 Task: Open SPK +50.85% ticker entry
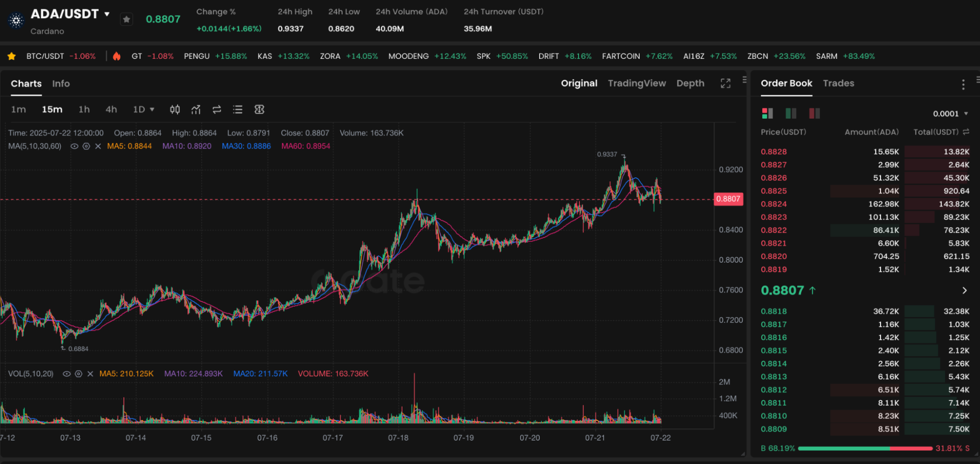pyautogui.click(x=502, y=56)
